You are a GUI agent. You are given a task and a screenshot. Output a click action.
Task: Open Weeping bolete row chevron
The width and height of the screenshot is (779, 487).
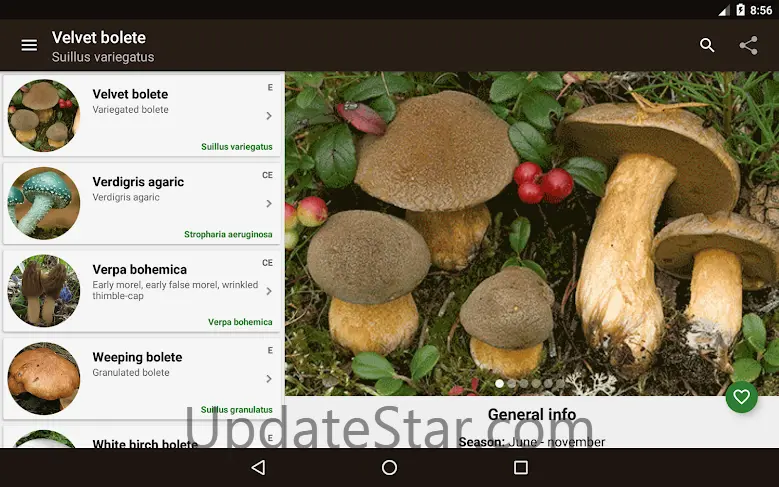tap(269, 379)
